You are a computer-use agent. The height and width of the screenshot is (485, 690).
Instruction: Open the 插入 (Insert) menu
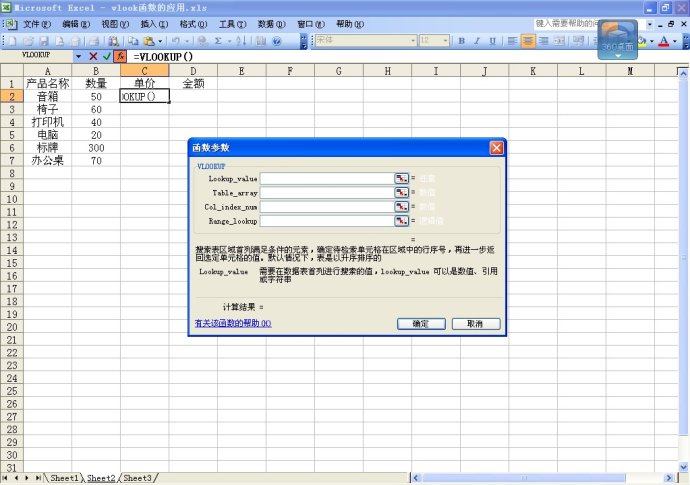(x=154, y=24)
